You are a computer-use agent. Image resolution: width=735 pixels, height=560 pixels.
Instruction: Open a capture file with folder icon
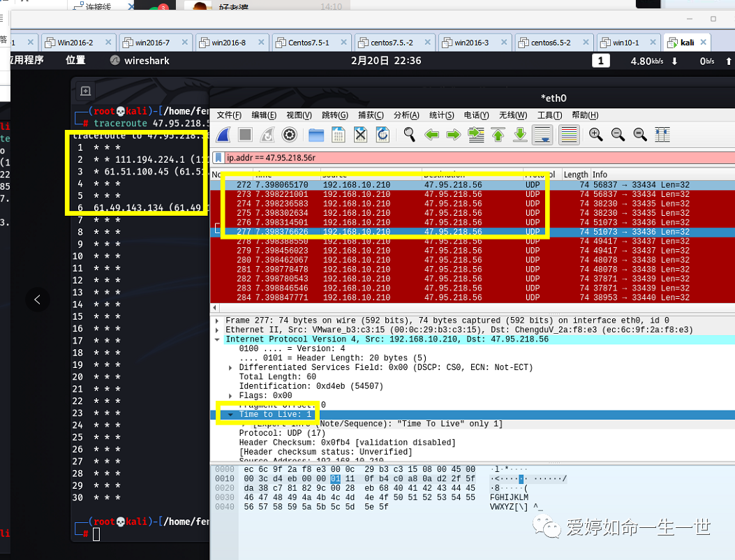[316, 135]
